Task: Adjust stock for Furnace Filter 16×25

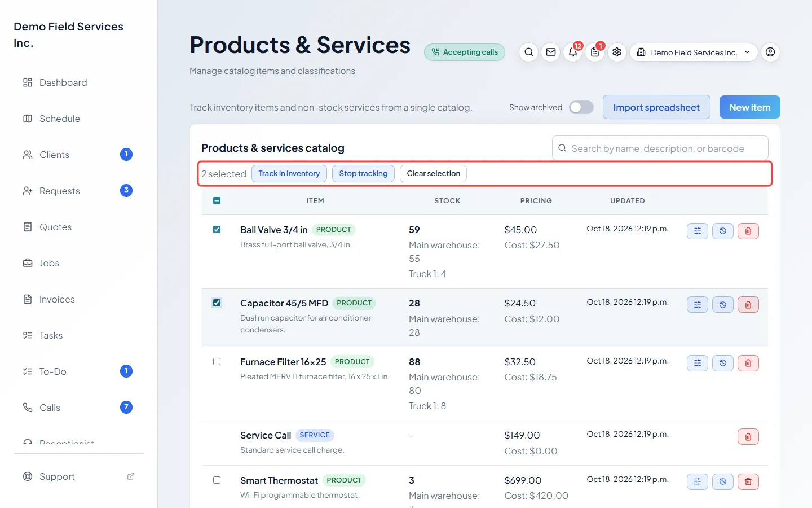Action: pos(698,363)
